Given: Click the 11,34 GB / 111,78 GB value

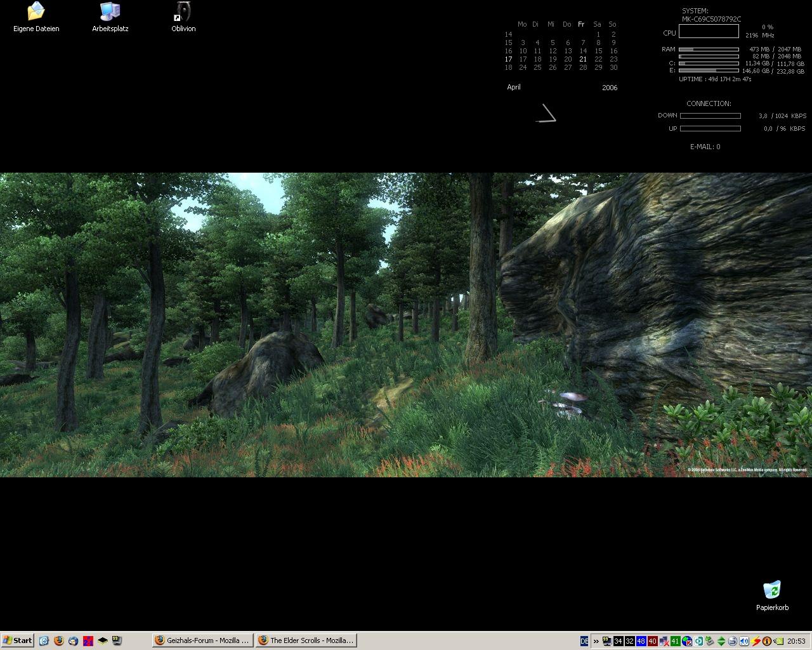Looking at the screenshot, I should coord(775,63).
